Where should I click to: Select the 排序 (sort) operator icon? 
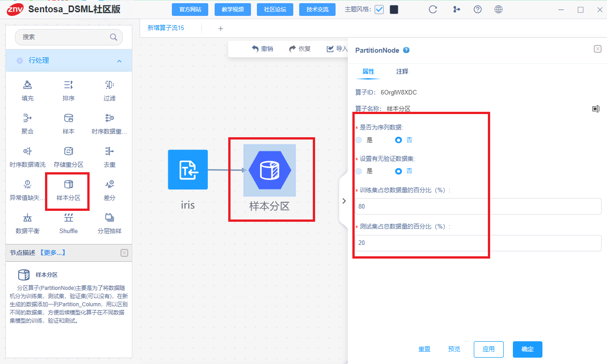pos(68,85)
